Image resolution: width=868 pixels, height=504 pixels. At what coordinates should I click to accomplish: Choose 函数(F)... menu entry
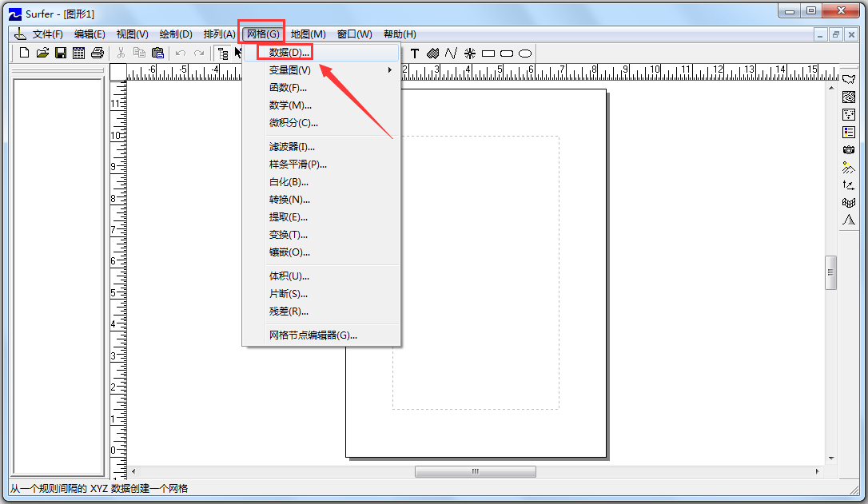(x=321, y=87)
